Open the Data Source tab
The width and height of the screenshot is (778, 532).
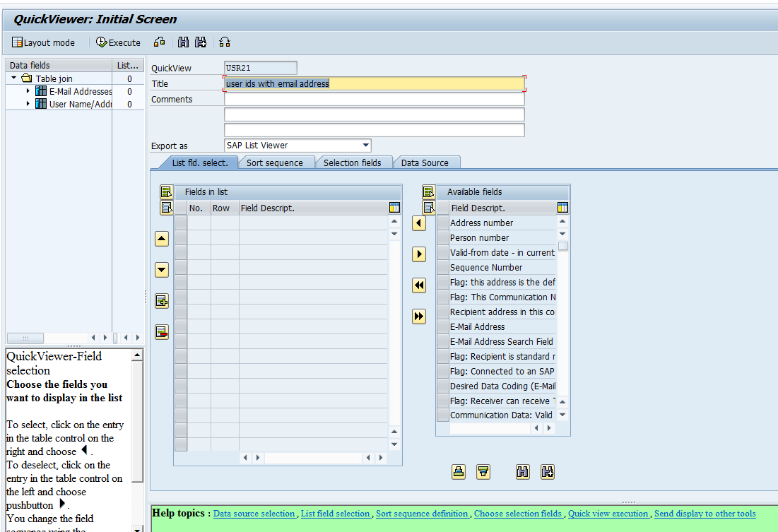tap(426, 162)
